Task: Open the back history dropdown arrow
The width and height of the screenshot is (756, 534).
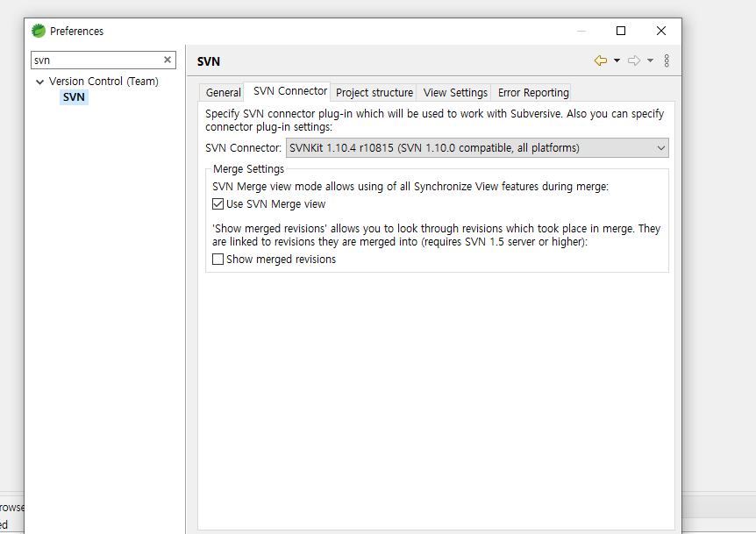Action: point(617,61)
